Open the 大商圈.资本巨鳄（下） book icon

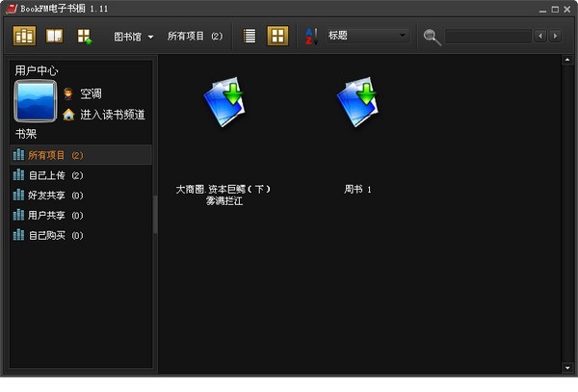(x=224, y=102)
